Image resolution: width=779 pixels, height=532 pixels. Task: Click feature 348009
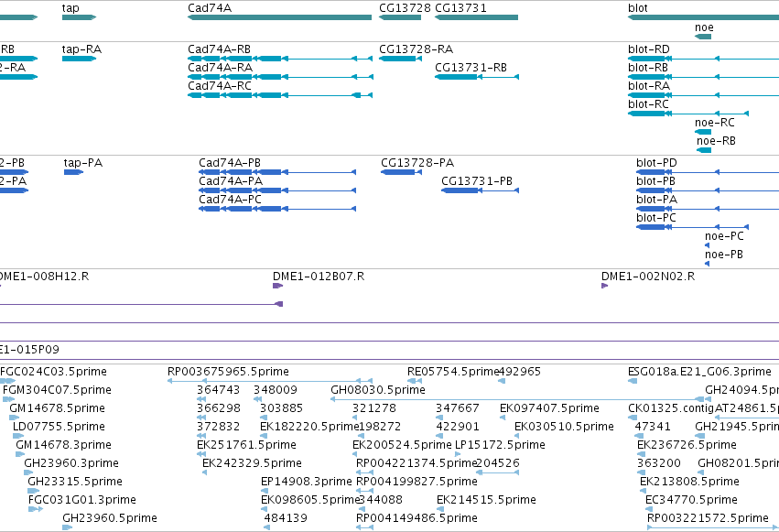[257, 399]
